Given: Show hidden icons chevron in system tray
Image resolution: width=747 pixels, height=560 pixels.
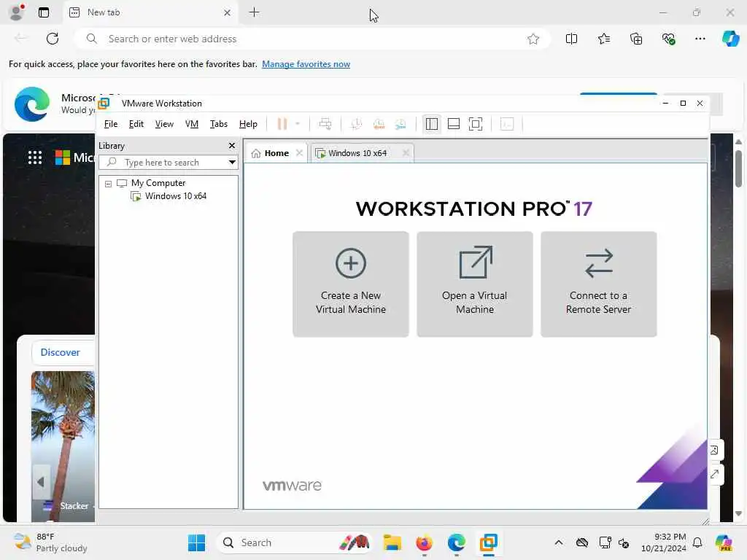Looking at the screenshot, I should tap(559, 542).
